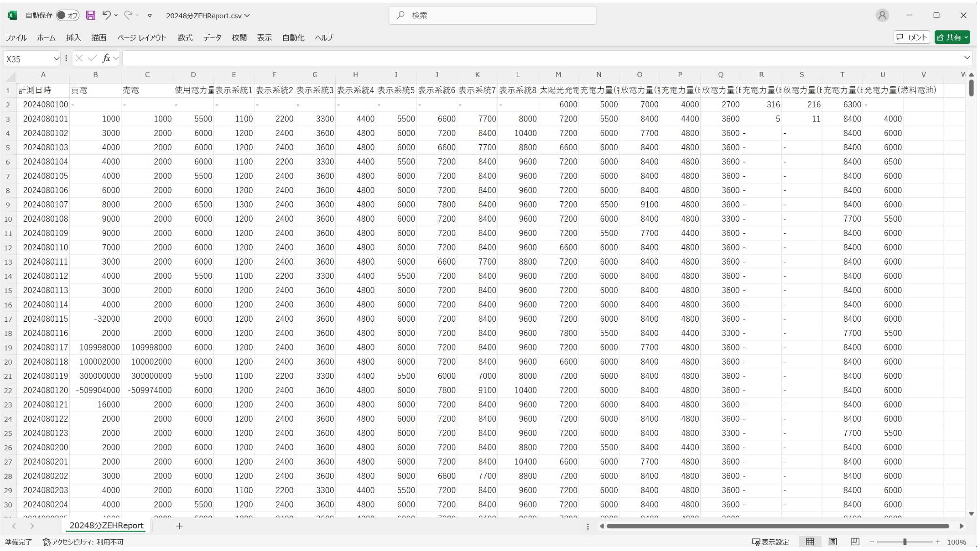Open the 数式 ribbon tab

pyautogui.click(x=185, y=38)
